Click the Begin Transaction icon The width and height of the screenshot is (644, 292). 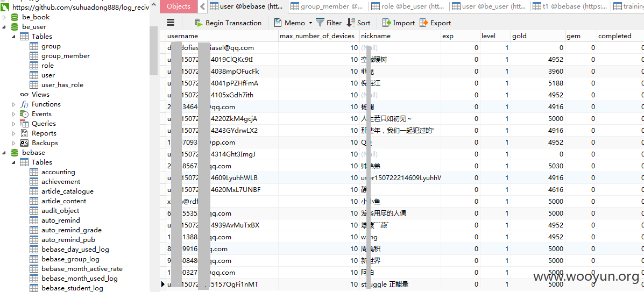click(199, 23)
